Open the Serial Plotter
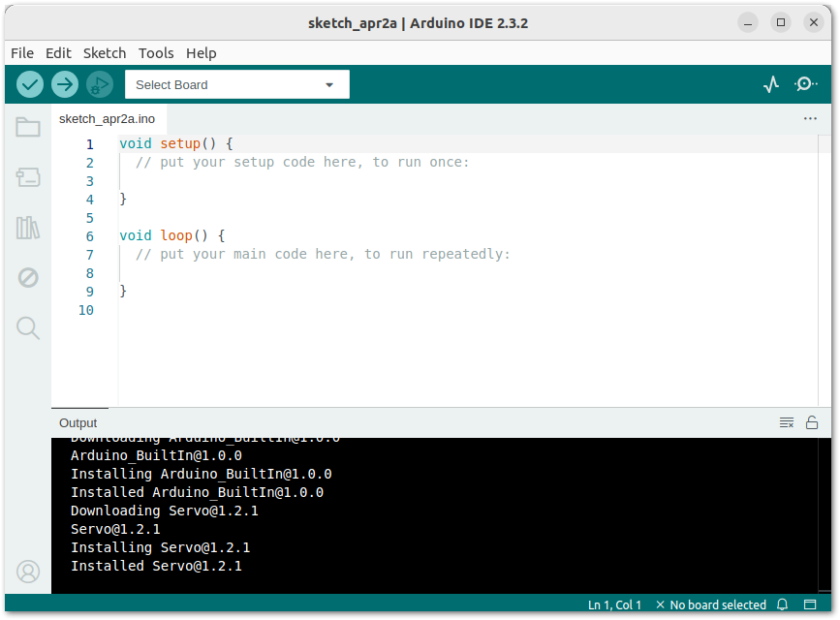The height and width of the screenshot is (620, 840). click(771, 84)
